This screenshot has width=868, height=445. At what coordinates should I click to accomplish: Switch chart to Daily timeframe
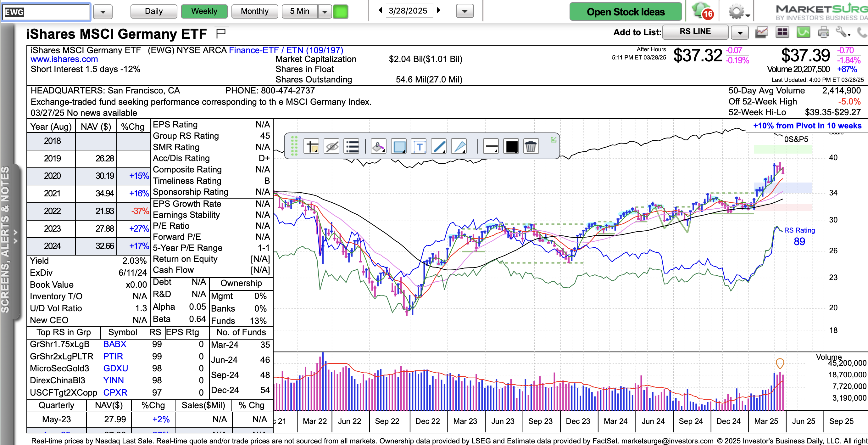154,11
